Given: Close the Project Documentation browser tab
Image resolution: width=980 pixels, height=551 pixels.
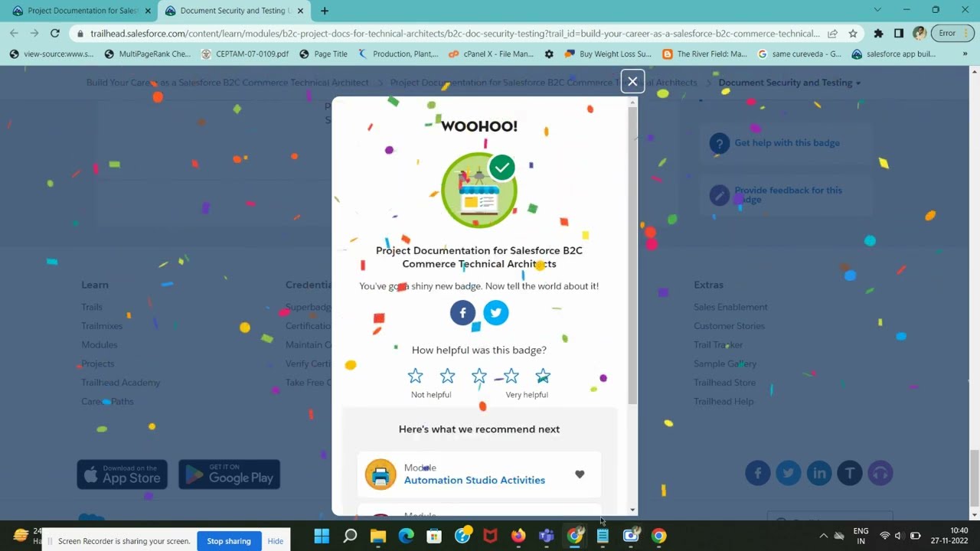Looking at the screenshot, I should 148,11.
